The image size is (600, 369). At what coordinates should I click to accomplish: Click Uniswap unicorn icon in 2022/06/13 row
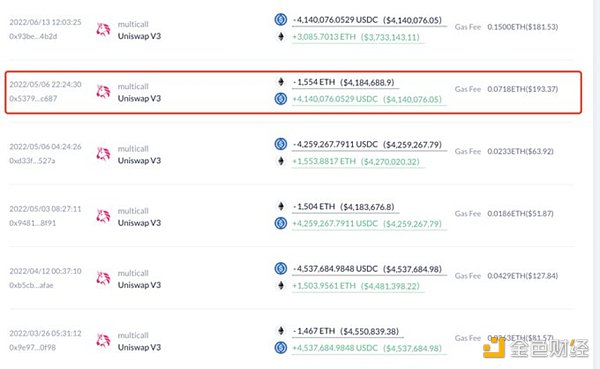coord(103,29)
